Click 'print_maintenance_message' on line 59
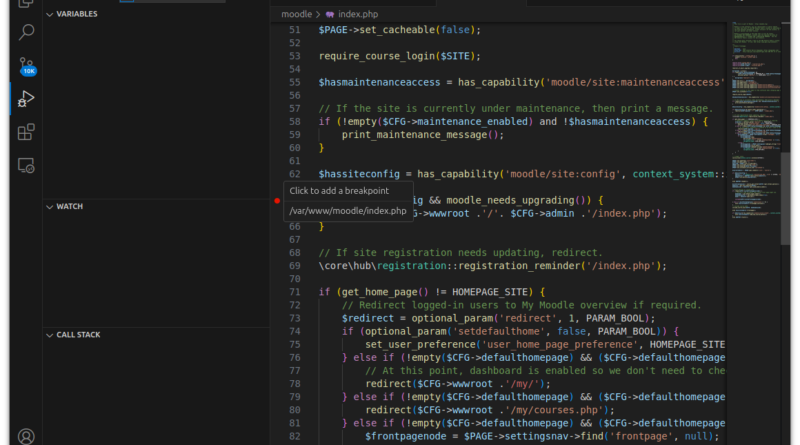 point(415,135)
